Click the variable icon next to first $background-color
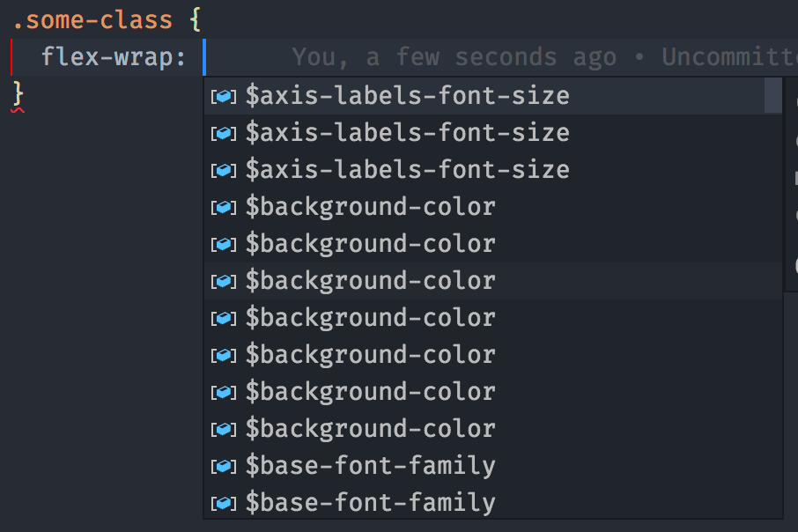Image resolution: width=798 pixels, height=532 pixels. coord(224,206)
